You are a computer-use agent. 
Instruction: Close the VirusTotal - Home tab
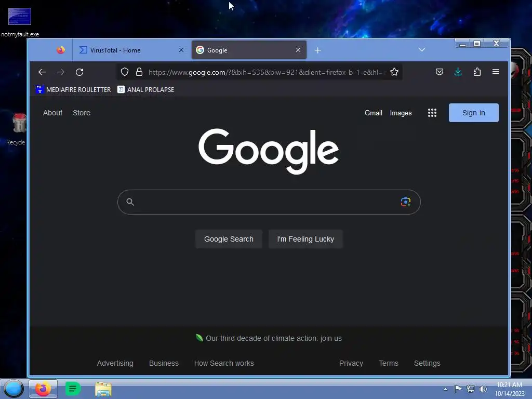(181, 50)
